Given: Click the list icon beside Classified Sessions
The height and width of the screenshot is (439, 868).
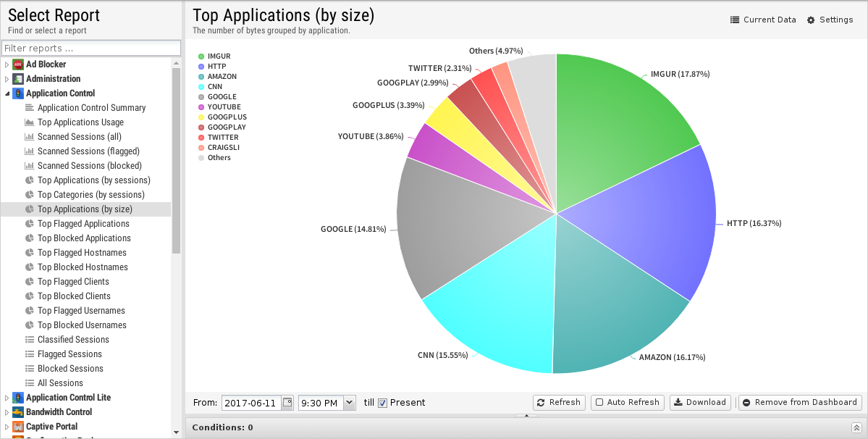Looking at the screenshot, I should point(30,339).
